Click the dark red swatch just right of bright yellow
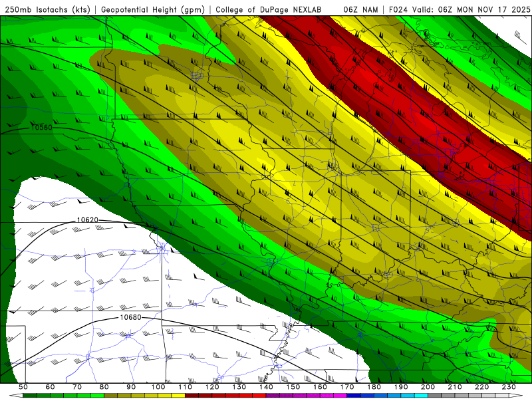Screen dimensions: 532x399 point(192,396)
